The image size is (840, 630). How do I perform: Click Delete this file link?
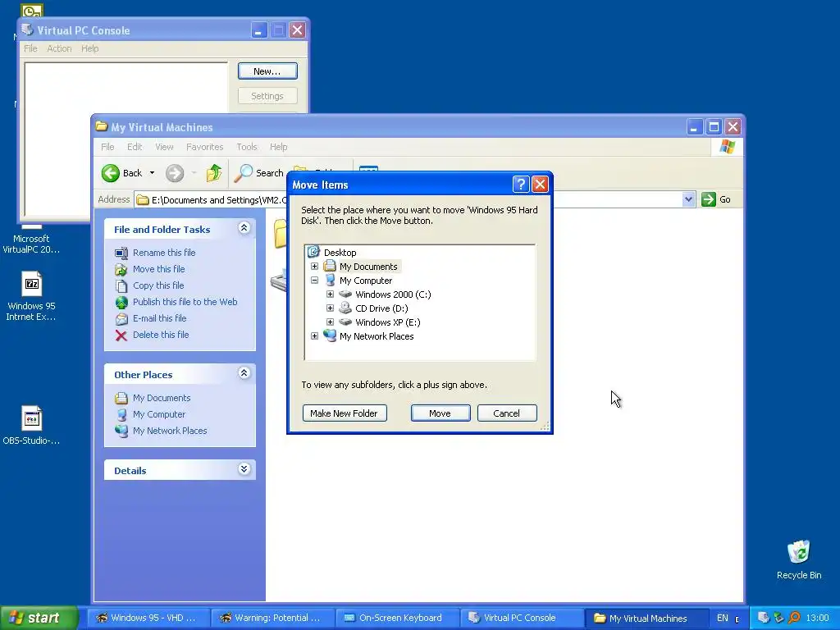click(x=161, y=335)
